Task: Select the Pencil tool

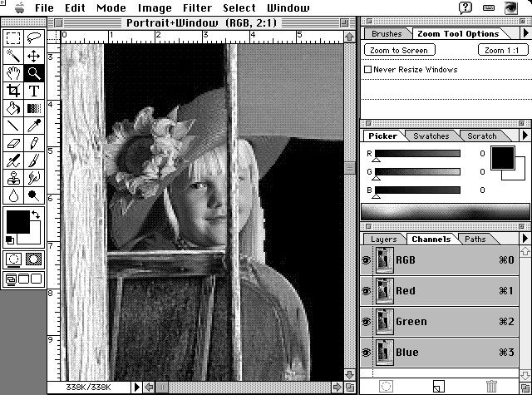Action: pyautogui.click(x=34, y=144)
